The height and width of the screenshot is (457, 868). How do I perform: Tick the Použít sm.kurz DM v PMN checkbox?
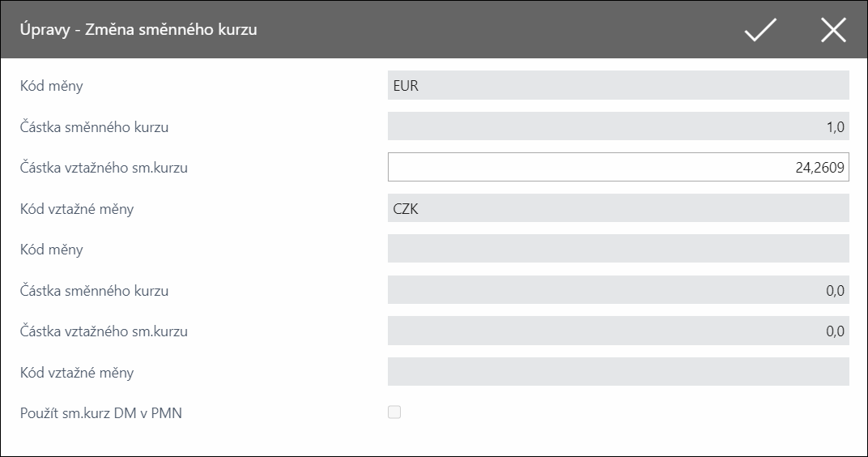point(394,412)
